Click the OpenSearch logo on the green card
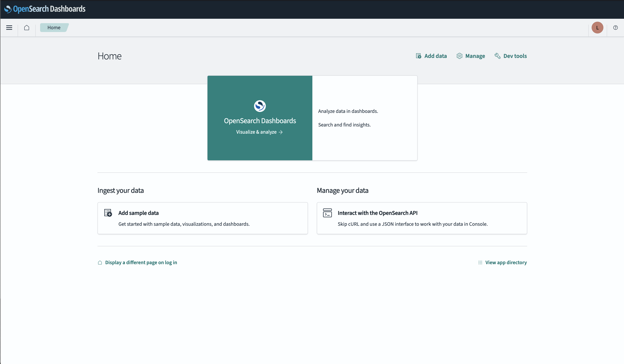The height and width of the screenshot is (364, 624). (x=260, y=106)
